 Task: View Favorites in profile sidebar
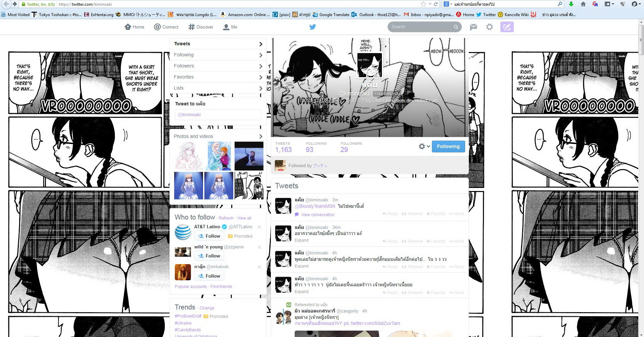218,77
